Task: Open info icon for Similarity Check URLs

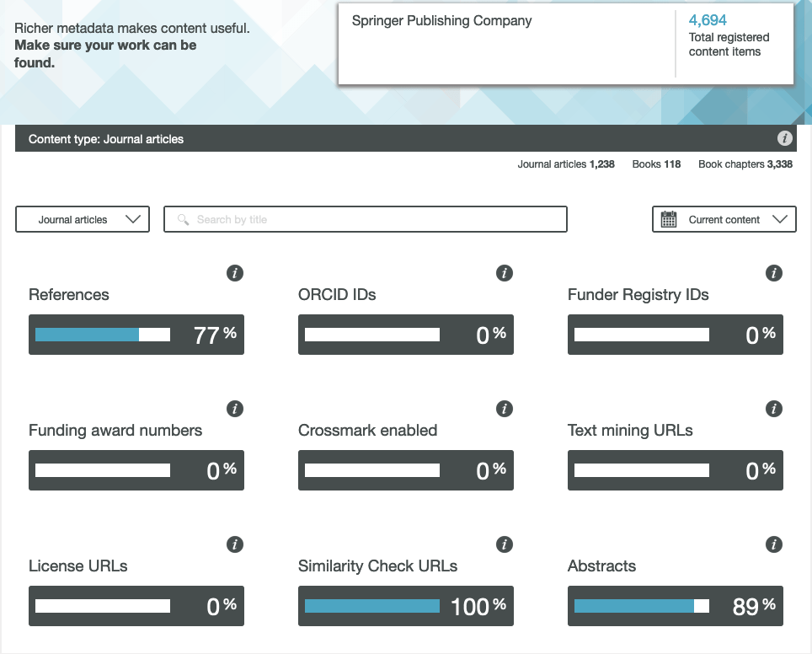Action: coord(505,544)
